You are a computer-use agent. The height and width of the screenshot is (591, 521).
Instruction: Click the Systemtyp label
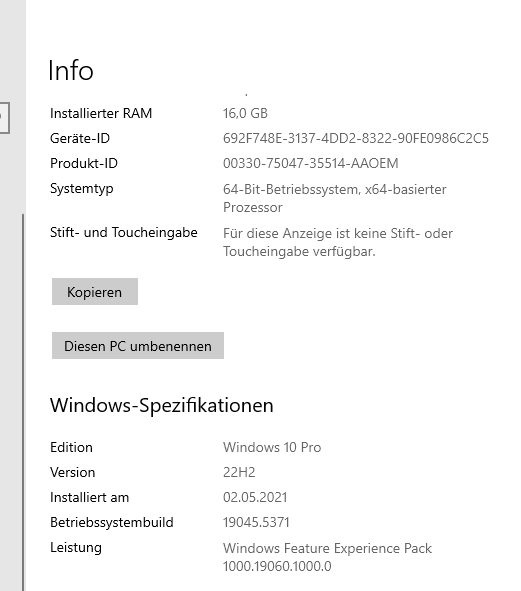click(82, 188)
